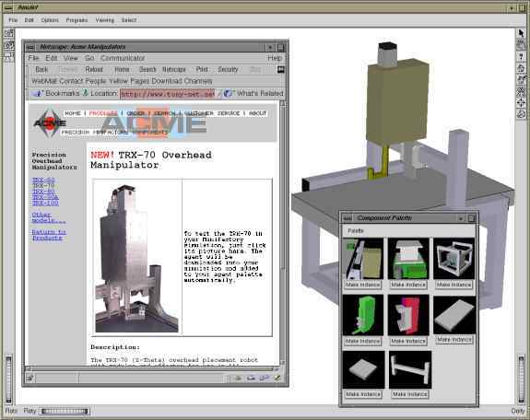Activate the Seek crosshair icon
The image size is (530, 420).
point(521,102)
